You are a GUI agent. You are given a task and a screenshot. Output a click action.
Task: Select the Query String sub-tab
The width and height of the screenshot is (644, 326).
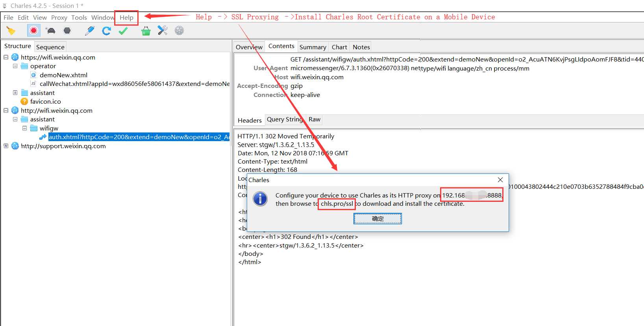click(285, 119)
